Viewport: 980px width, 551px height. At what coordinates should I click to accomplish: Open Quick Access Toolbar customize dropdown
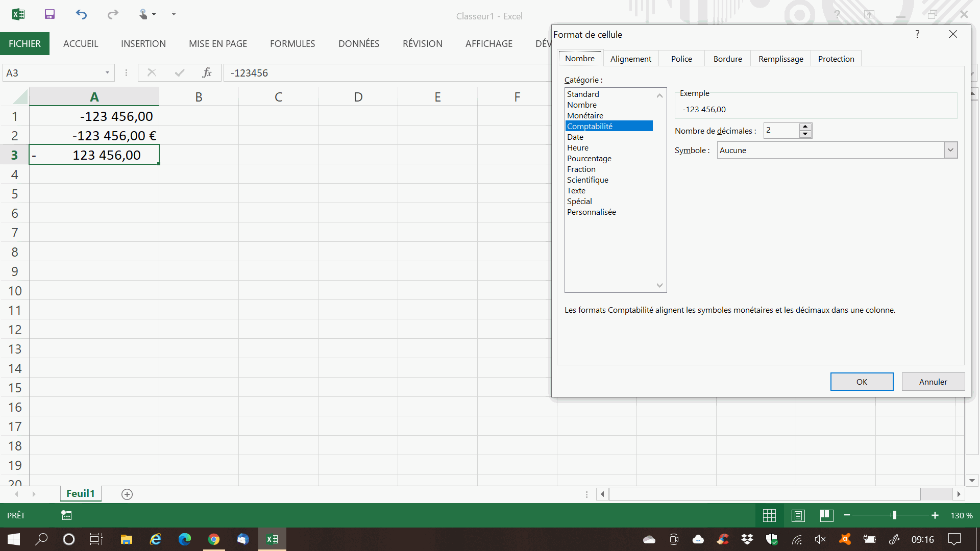pos(174,14)
